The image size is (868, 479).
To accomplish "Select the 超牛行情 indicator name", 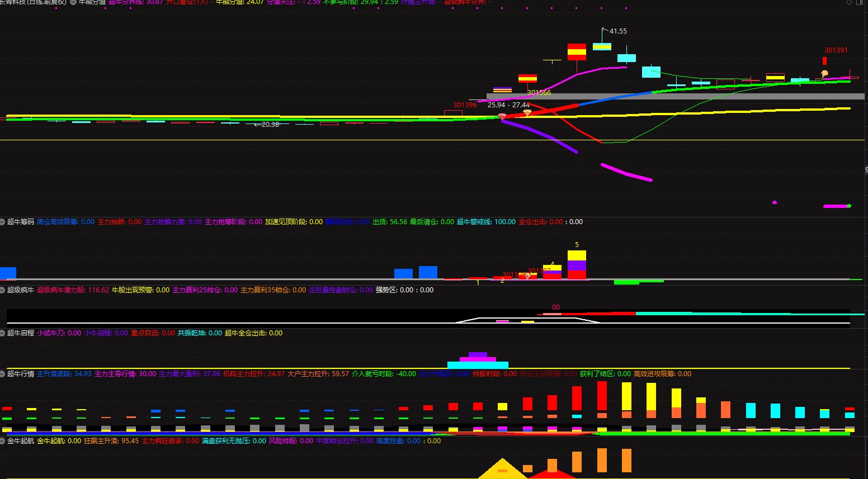I will 21,374.
